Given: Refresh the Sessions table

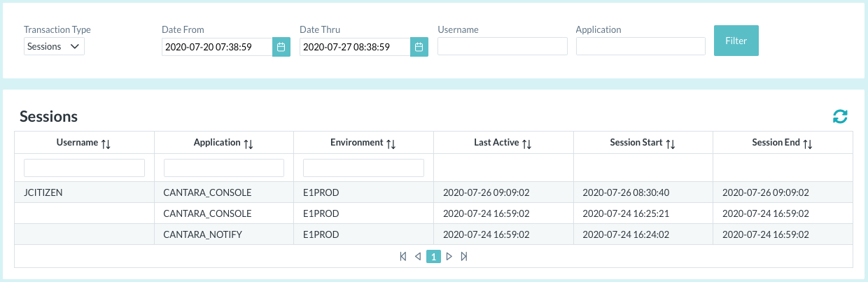Looking at the screenshot, I should pos(840,116).
